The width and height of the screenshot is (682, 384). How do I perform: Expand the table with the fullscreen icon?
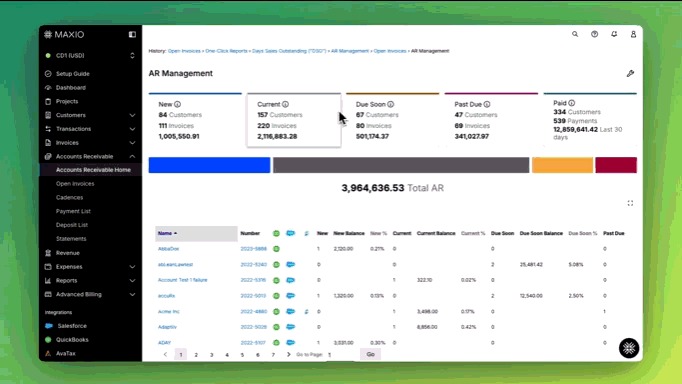pos(630,203)
